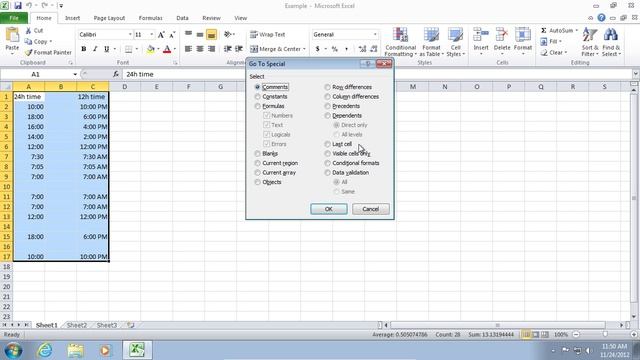Click the Save icon in Quick Access toolbar
Screen dimensions: 640x360
[x=18, y=6]
